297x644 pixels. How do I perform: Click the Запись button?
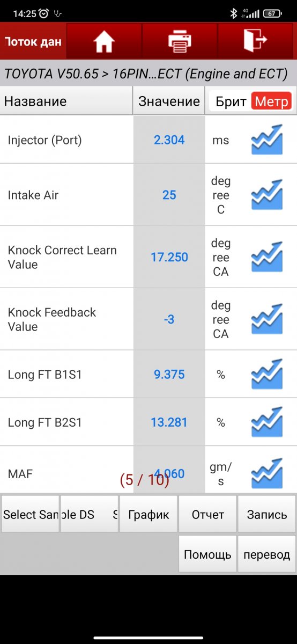point(267,514)
